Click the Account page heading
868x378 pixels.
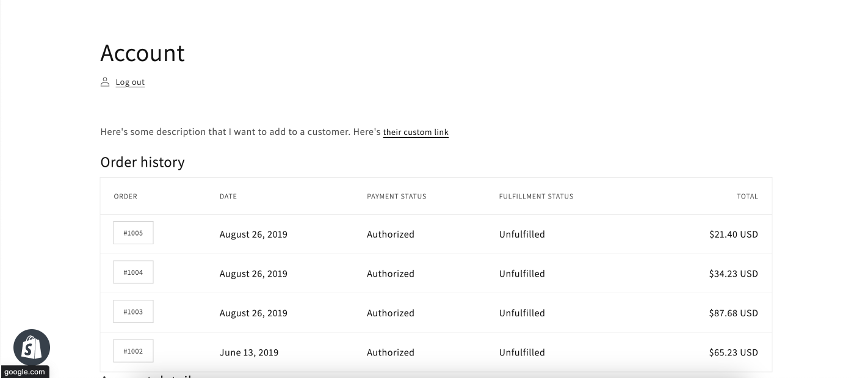click(142, 53)
